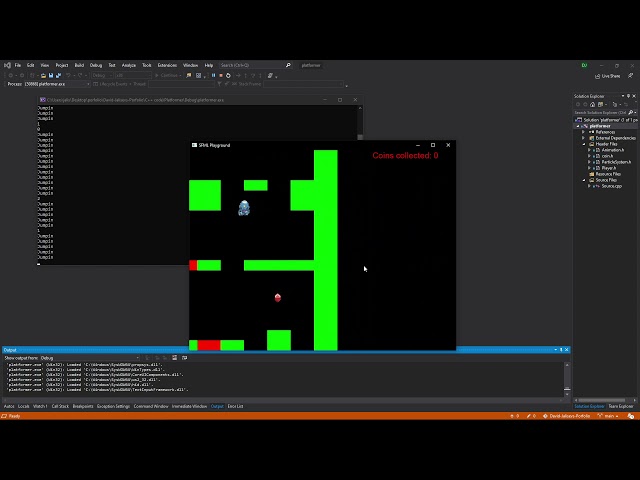Open the Process dropdown showing platformer.exe

coord(57,84)
